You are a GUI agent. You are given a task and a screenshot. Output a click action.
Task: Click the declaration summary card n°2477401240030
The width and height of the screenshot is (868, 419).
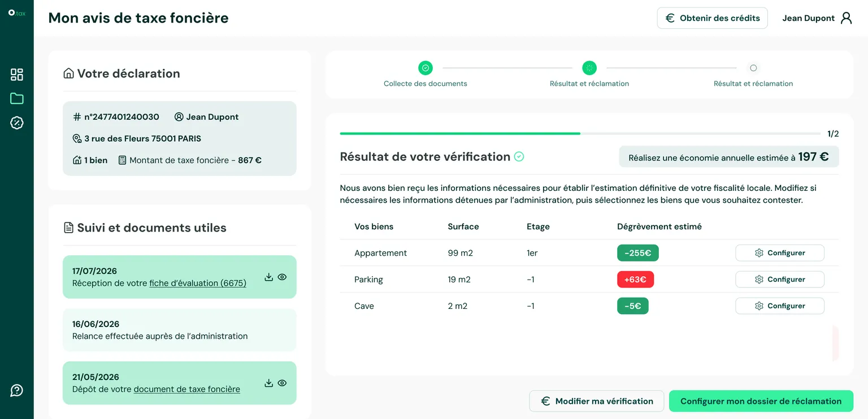[x=180, y=138]
